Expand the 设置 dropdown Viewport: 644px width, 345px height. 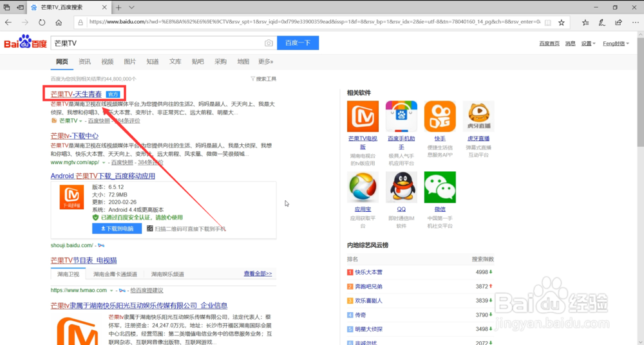pos(588,44)
